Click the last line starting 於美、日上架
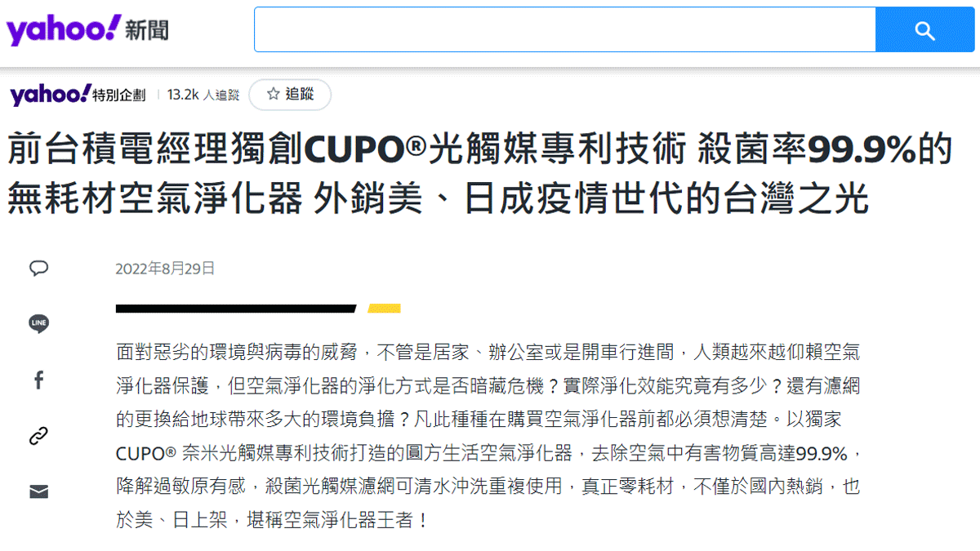Image resolution: width=980 pixels, height=551 pixels. pyautogui.click(x=273, y=520)
